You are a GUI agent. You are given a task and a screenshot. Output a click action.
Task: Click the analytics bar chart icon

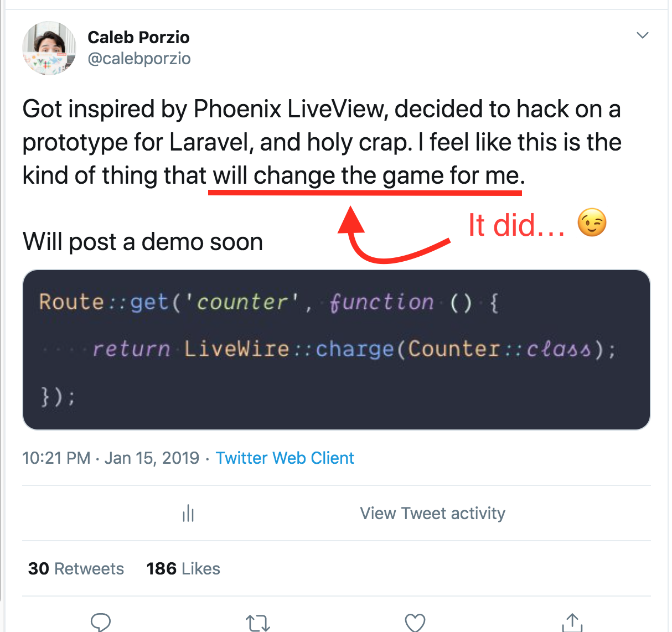(x=188, y=513)
